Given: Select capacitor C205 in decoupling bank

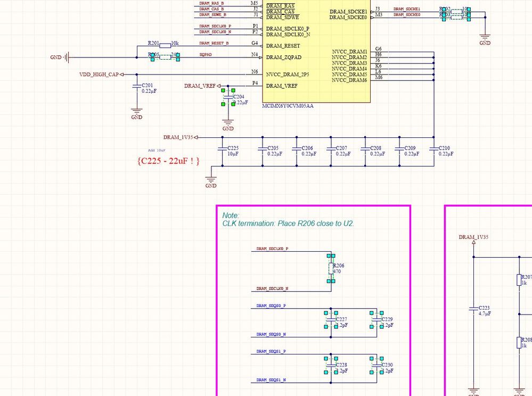Looking at the screenshot, I should (262, 149).
